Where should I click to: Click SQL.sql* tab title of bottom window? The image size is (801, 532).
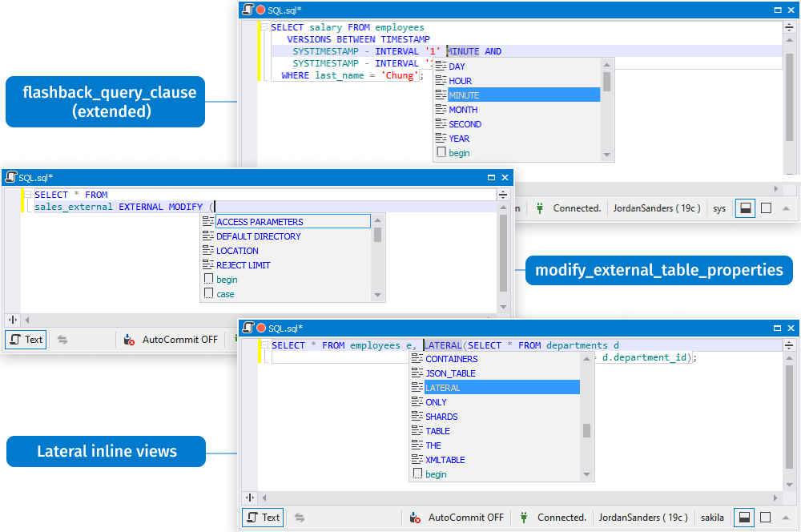286,328
